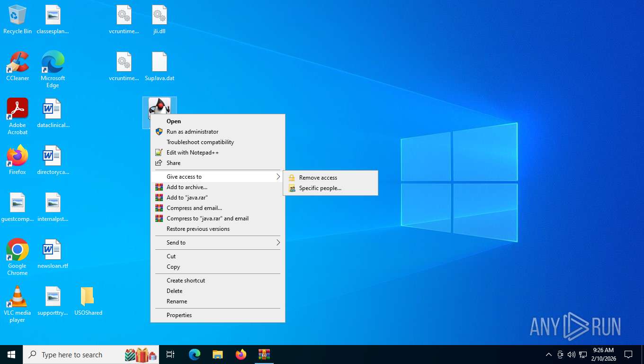Choose Compress and email...
The height and width of the screenshot is (364, 644).
pyautogui.click(x=218, y=208)
